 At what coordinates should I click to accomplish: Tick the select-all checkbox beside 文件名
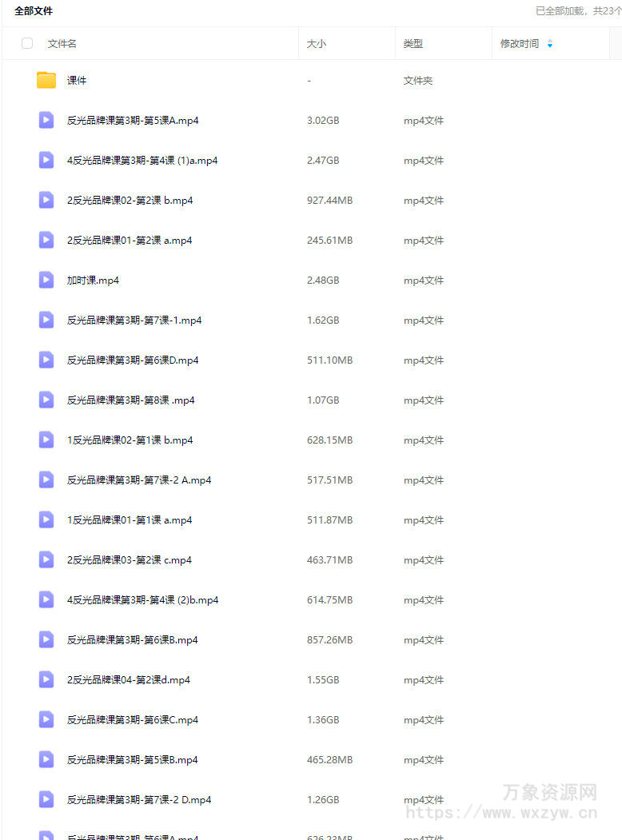pos(27,43)
